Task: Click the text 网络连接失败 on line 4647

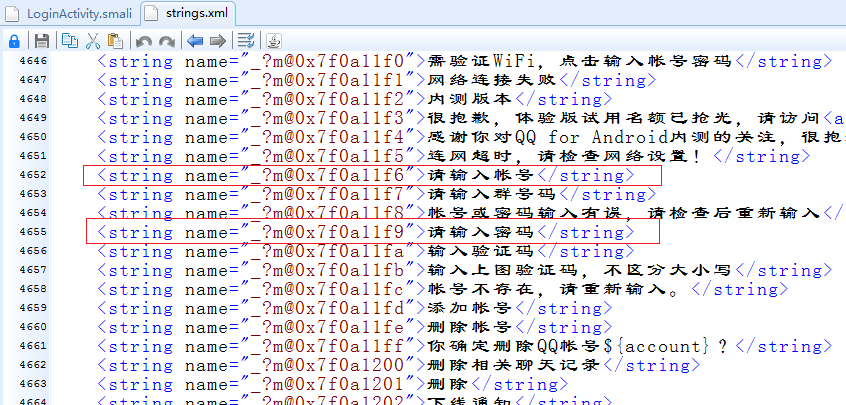Action: (x=492, y=80)
